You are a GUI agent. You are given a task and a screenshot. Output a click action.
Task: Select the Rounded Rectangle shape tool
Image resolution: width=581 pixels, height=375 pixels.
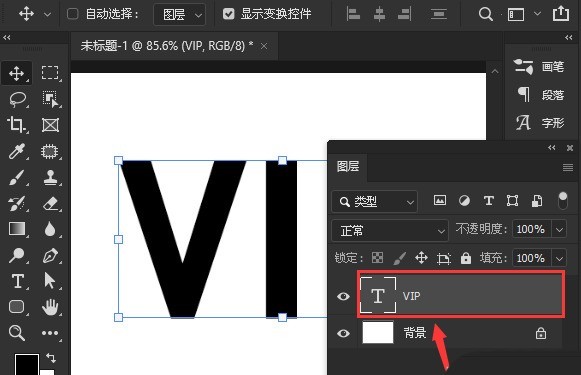tap(17, 307)
